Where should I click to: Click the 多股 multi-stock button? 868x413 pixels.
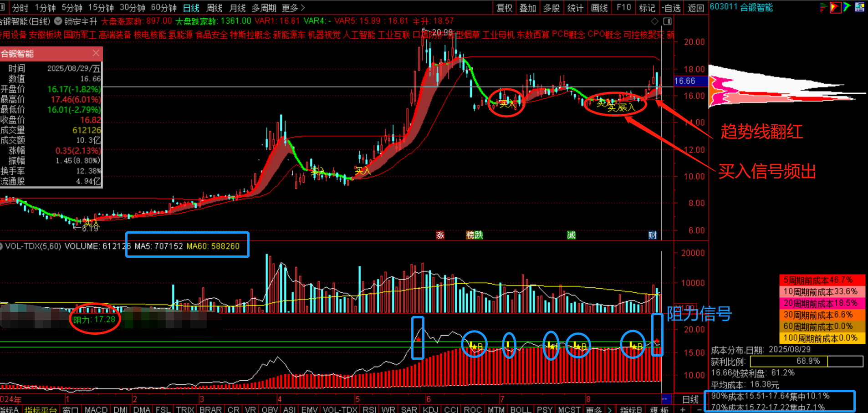coord(551,8)
